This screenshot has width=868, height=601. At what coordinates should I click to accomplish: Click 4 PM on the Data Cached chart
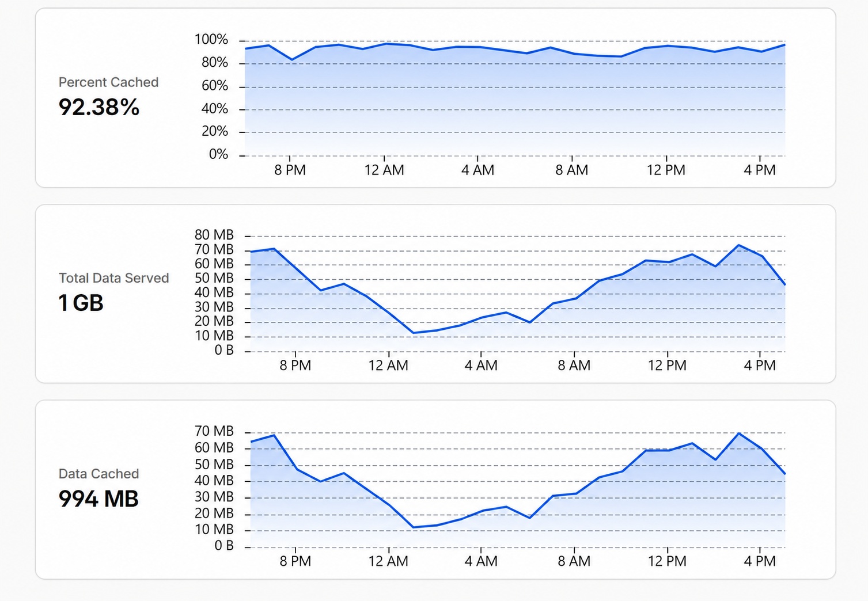coord(760,561)
